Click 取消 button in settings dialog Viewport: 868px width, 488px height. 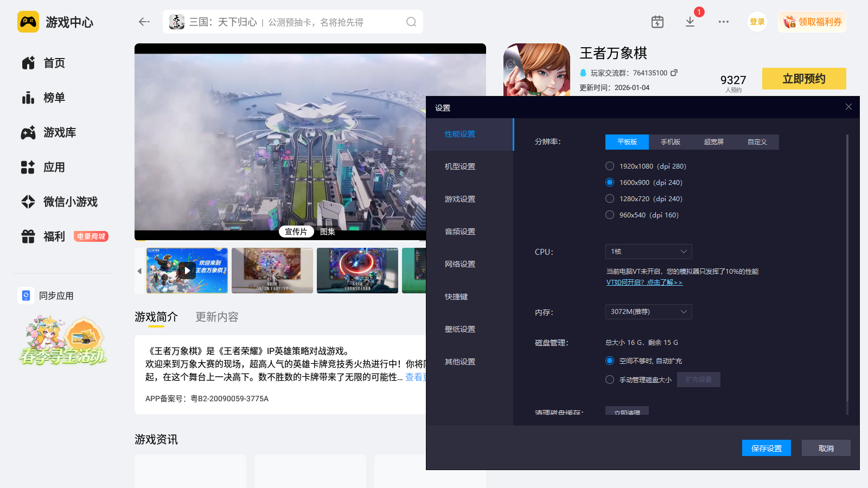826,448
